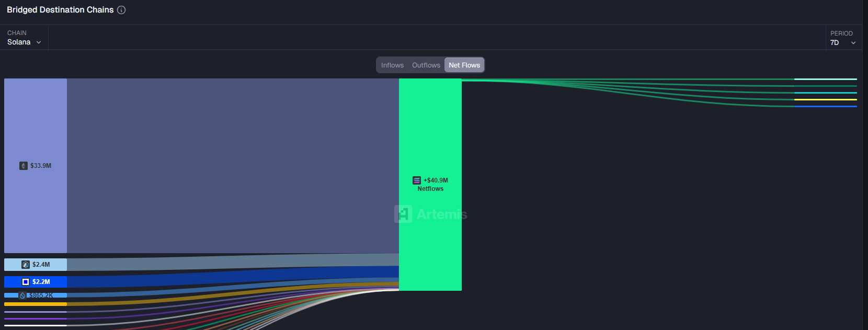Switch the flow view to Inflows

point(392,65)
